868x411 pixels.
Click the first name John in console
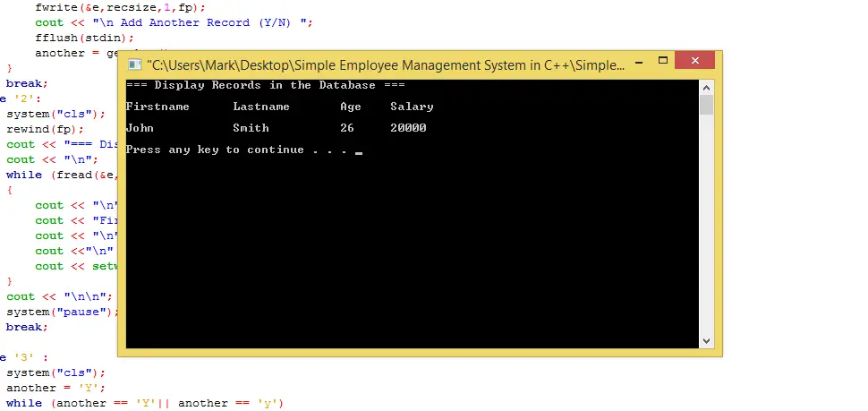(x=140, y=128)
